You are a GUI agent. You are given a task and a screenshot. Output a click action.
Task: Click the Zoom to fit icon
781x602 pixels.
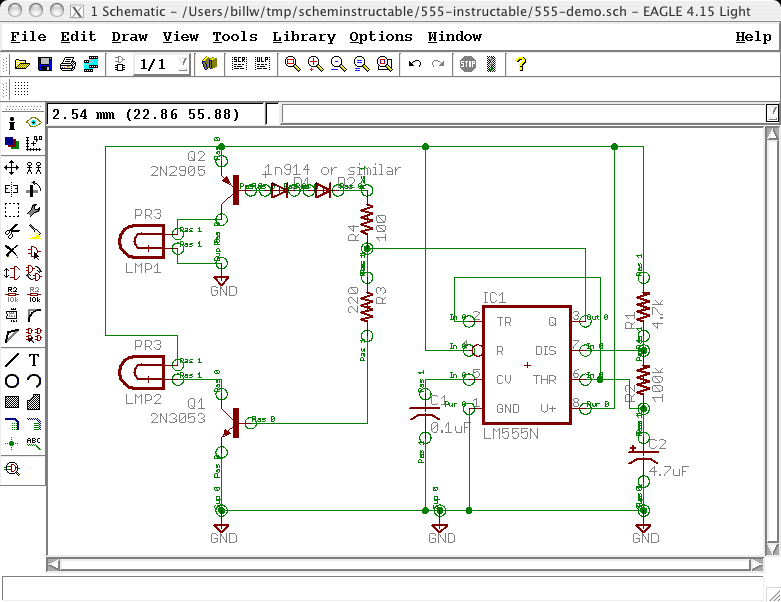(292, 64)
